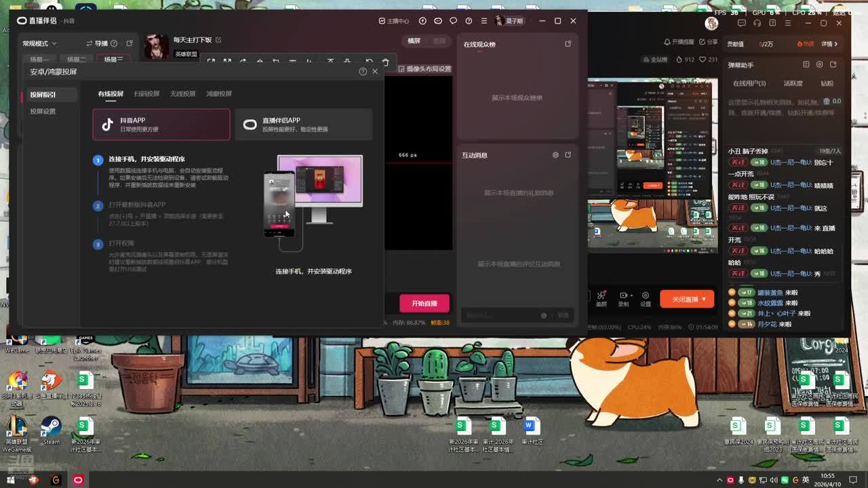868x488 pixels.
Task: Click the 弹幕助手 settings icon
Action: click(x=819, y=65)
